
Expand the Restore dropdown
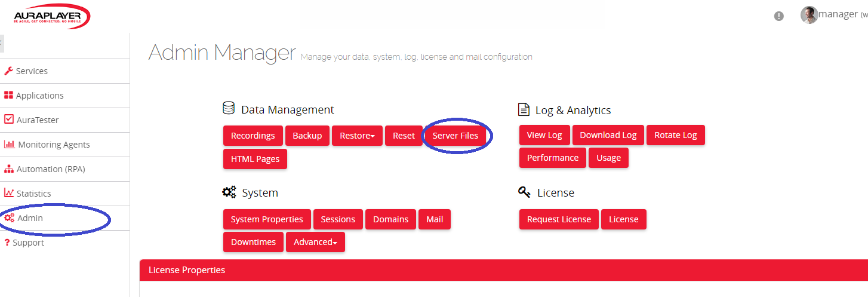coord(358,136)
